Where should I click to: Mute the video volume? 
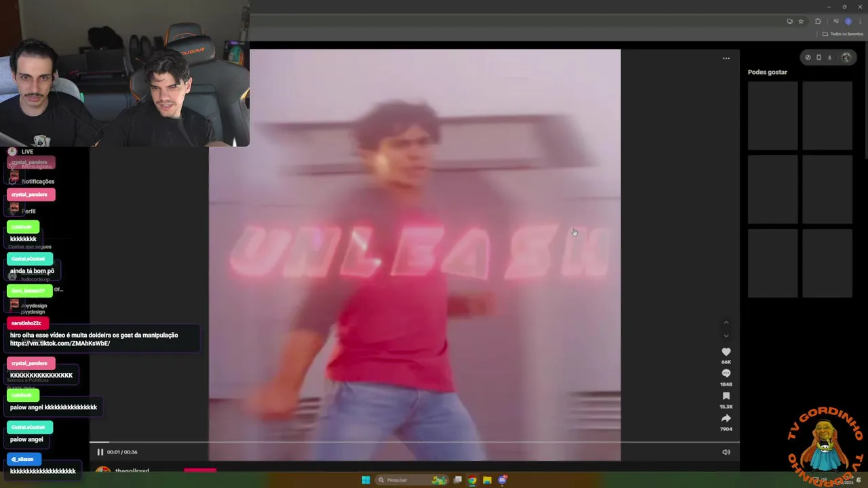coord(726,452)
